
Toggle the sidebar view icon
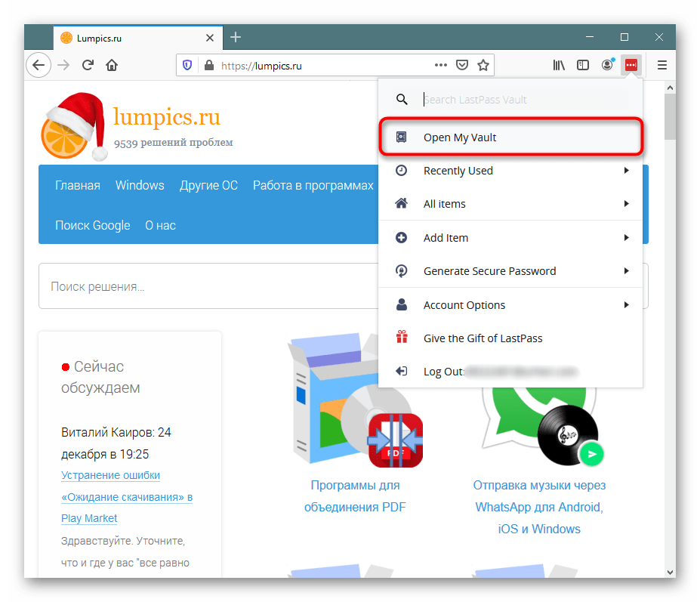pos(583,65)
